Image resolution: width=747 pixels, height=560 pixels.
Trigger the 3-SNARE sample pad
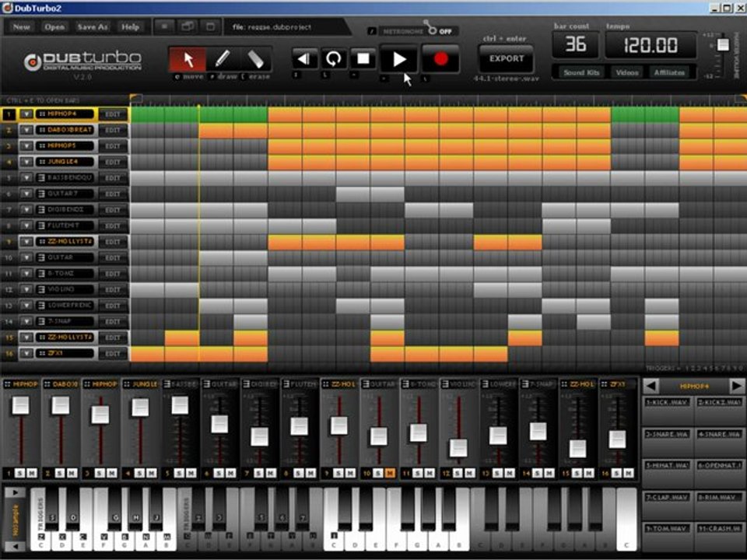667,442
